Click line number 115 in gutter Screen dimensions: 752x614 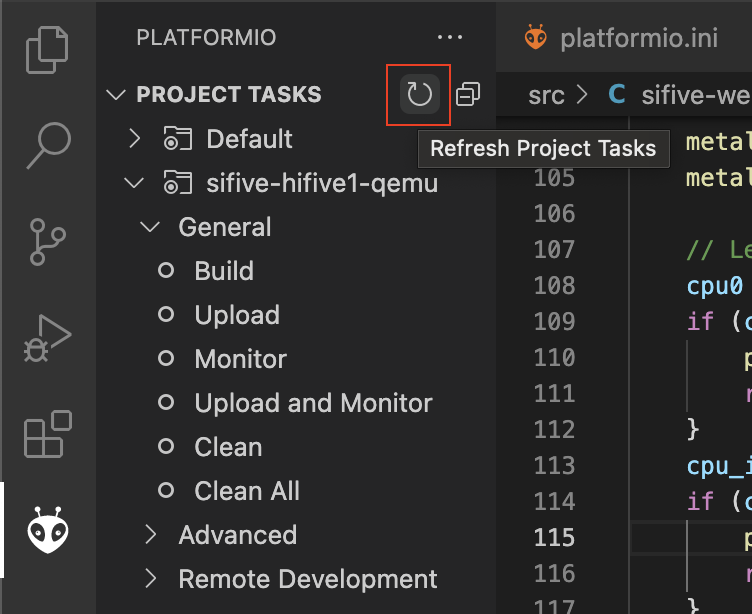tap(554, 537)
